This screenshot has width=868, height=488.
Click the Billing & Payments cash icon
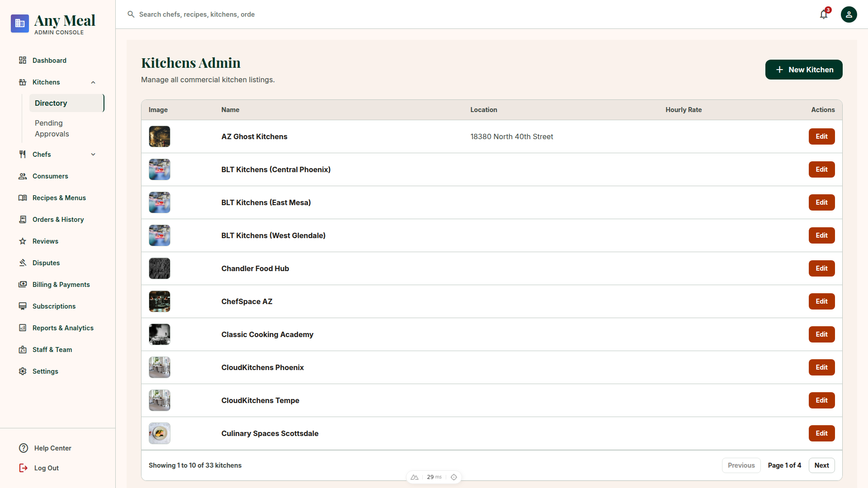coord(23,285)
